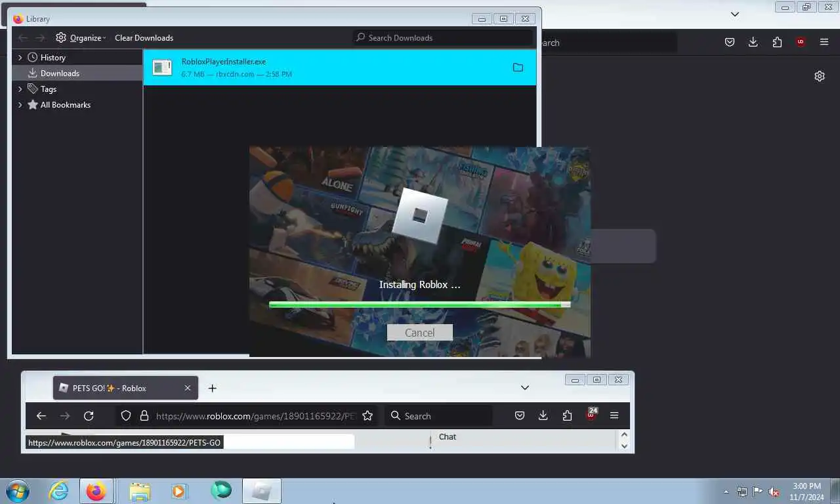Click the Library back arrow
Viewport: 840px width, 504px height.
(x=23, y=37)
